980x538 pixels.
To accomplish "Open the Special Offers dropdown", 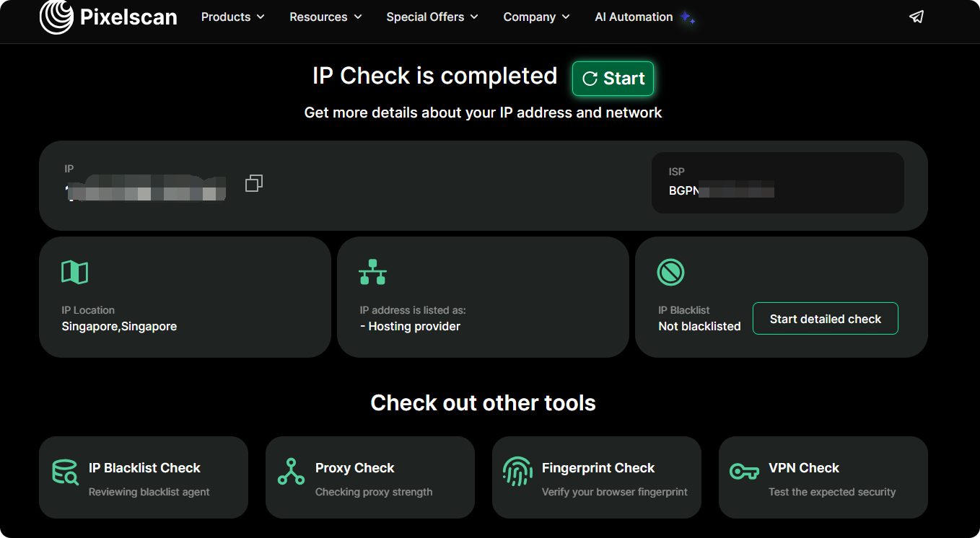I will tap(432, 17).
